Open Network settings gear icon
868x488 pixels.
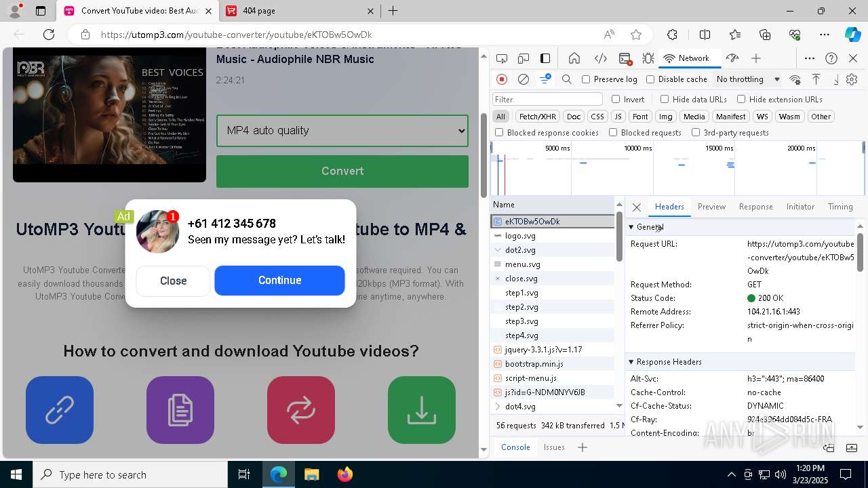pyautogui.click(x=852, y=79)
